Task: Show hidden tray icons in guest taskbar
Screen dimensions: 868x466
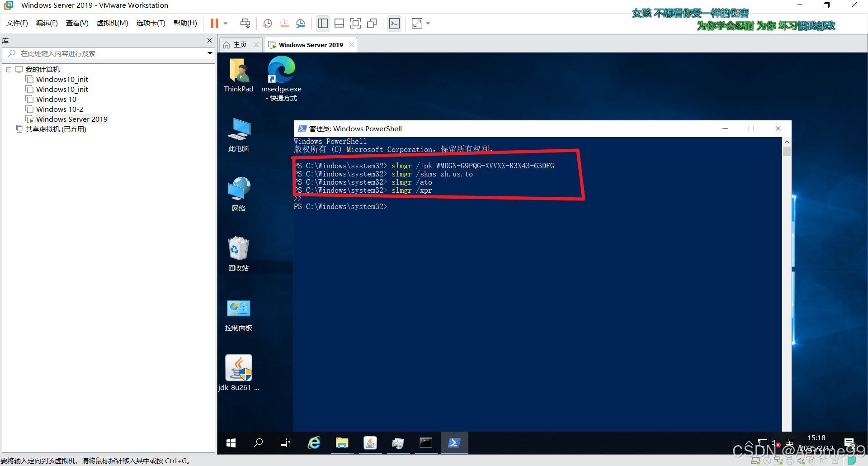Action: (749, 443)
